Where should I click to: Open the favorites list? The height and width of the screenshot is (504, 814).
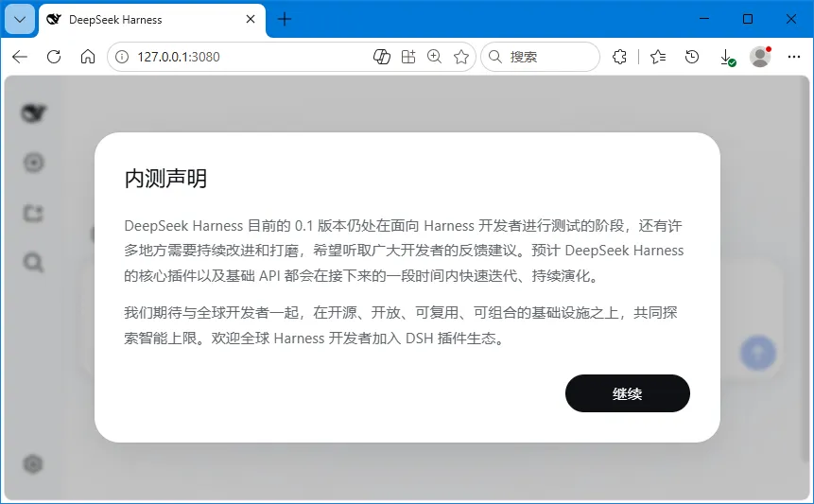click(x=658, y=57)
